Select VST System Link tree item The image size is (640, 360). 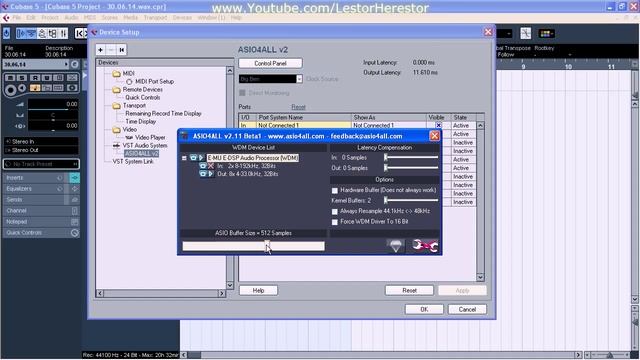pyautogui.click(x=133, y=162)
